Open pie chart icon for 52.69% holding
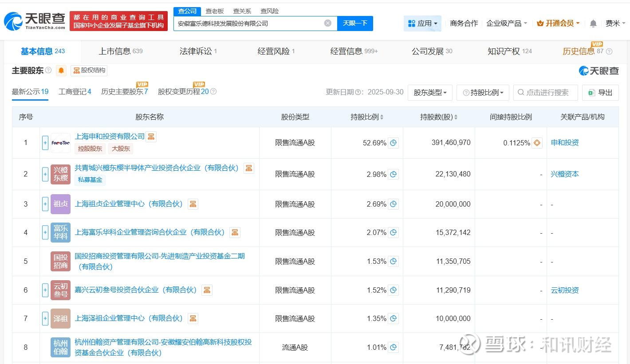Image resolution: width=630 pixels, height=364 pixels. click(x=393, y=143)
